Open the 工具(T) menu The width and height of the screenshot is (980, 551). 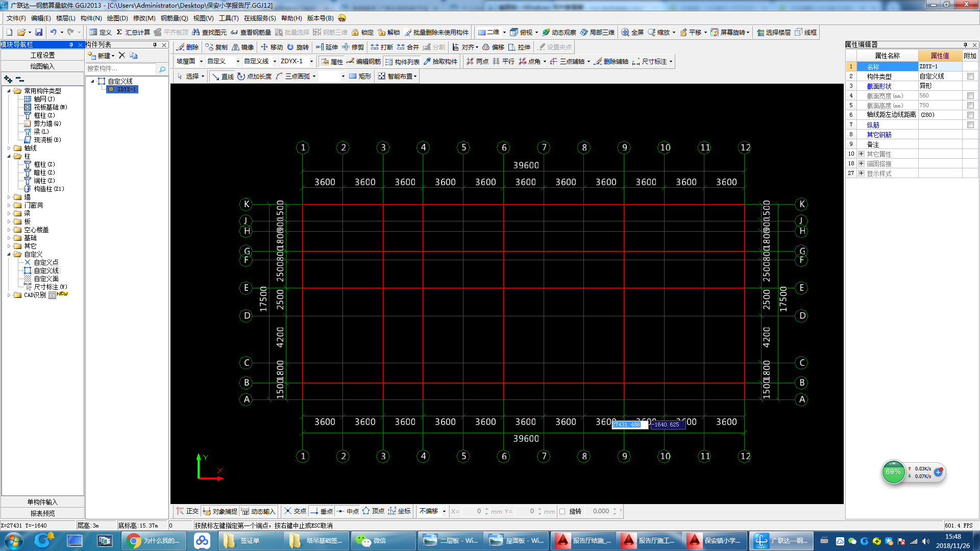point(229,18)
